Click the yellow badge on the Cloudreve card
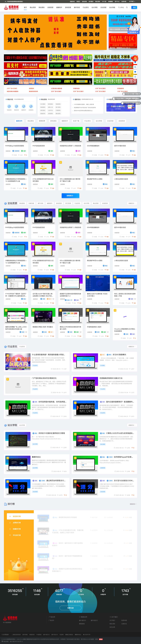The width and height of the screenshot is (141, 644). (115, 310)
